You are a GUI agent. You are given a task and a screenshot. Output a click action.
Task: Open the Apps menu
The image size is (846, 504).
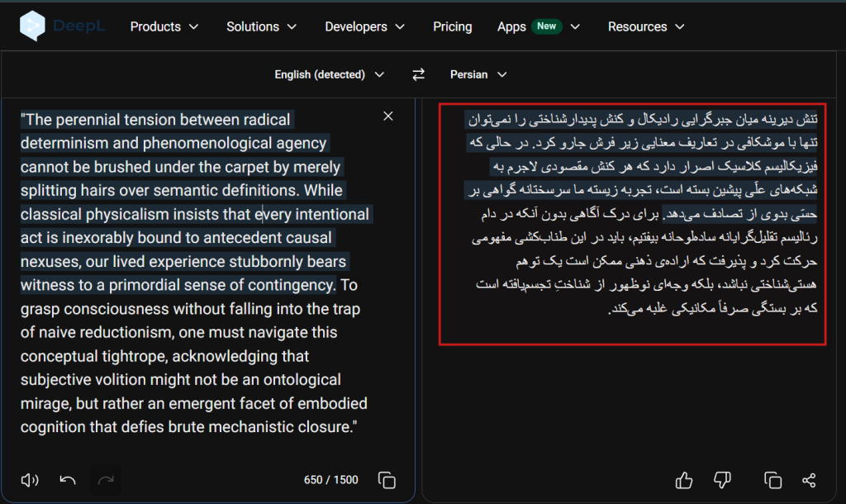tap(538, 26)
